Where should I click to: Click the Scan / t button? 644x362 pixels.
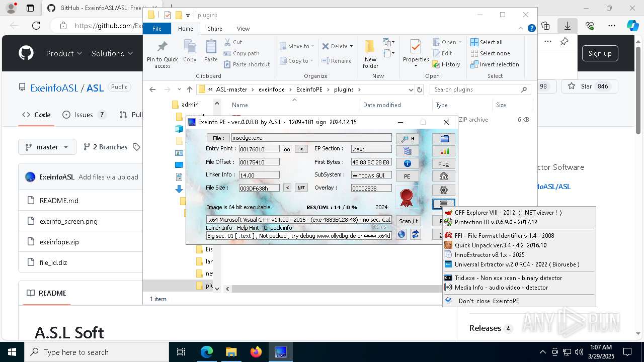[x=408, y=221]
